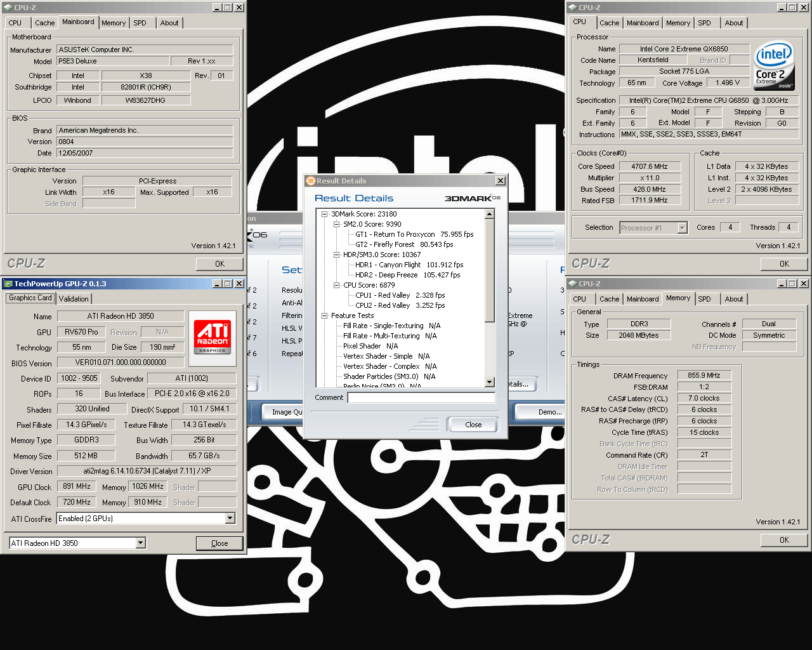Click the Memory Size 2048 MBytes value
Image resolution: width=812 pixels, height=650 pixels.
639,335
